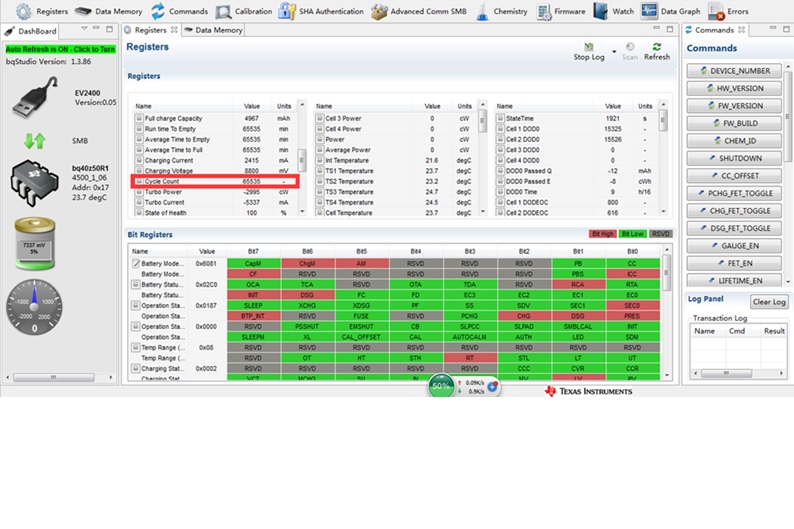Open the Errors toolbar icon
Viewport: 794px width, 529px height.
pyautogui.click(x=716, y=11)
